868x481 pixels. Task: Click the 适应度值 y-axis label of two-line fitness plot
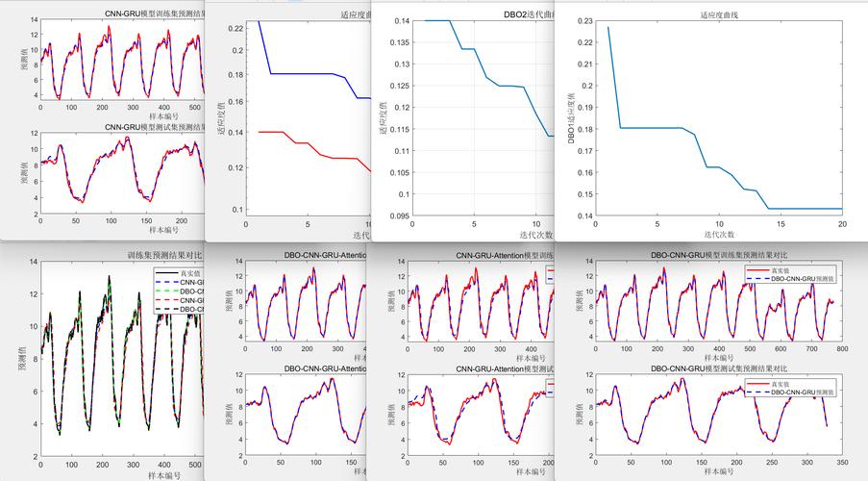pos(221,118)
